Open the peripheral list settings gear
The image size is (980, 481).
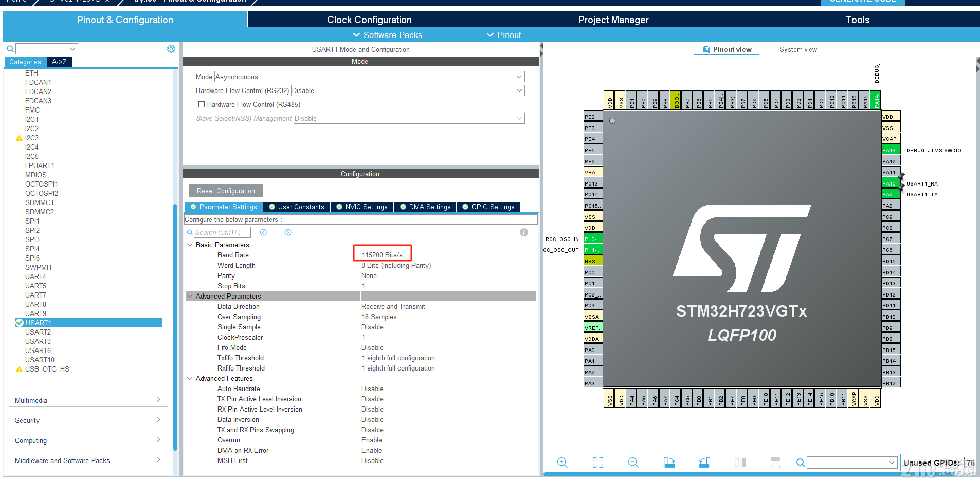pos(171,49)
